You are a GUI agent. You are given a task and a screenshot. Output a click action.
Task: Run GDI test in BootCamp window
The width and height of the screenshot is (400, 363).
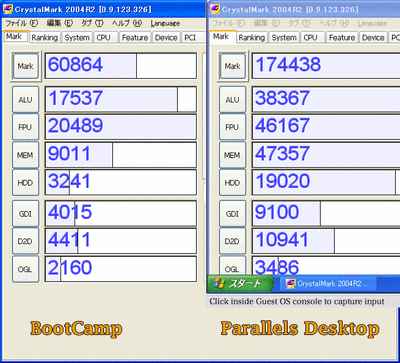pos(26,214)
